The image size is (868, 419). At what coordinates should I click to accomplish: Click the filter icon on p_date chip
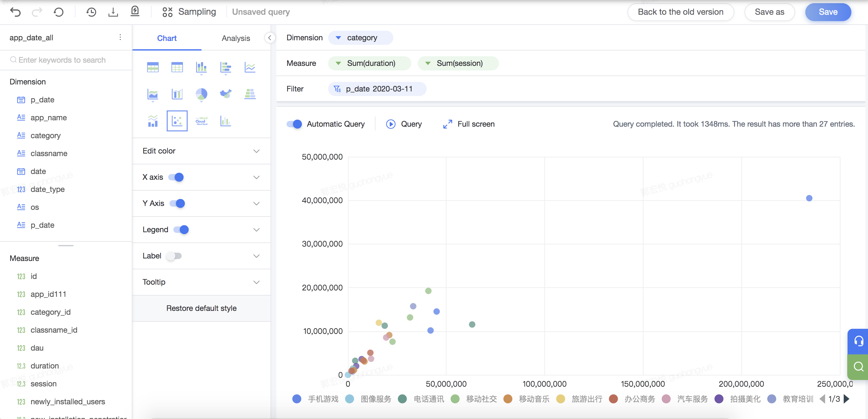tap(337, 89)
